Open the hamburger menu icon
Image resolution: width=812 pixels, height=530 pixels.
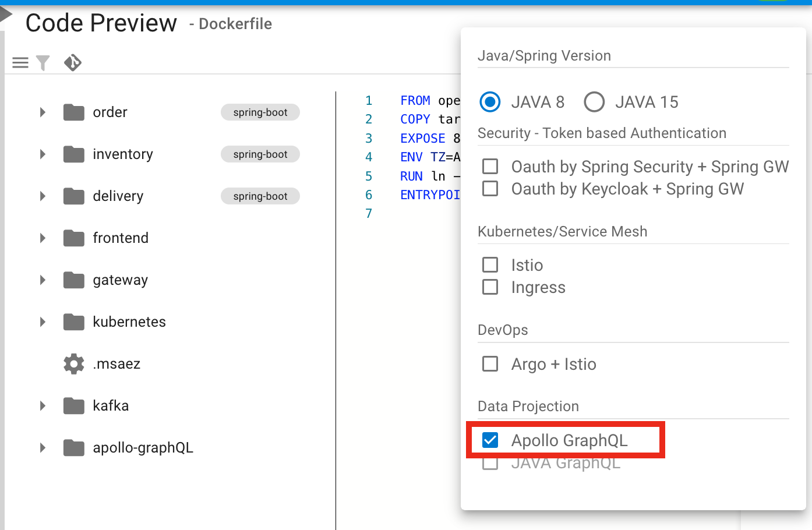[x=20, y=63]
